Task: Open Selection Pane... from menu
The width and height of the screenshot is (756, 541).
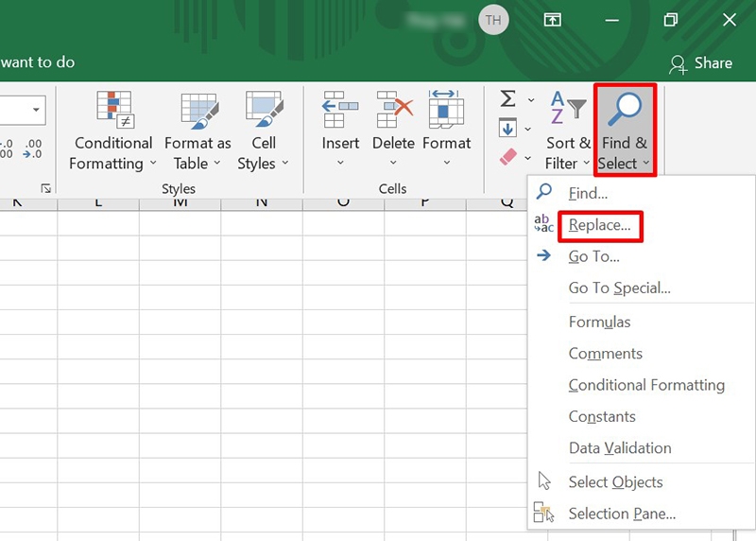Action: coord(622,514)
